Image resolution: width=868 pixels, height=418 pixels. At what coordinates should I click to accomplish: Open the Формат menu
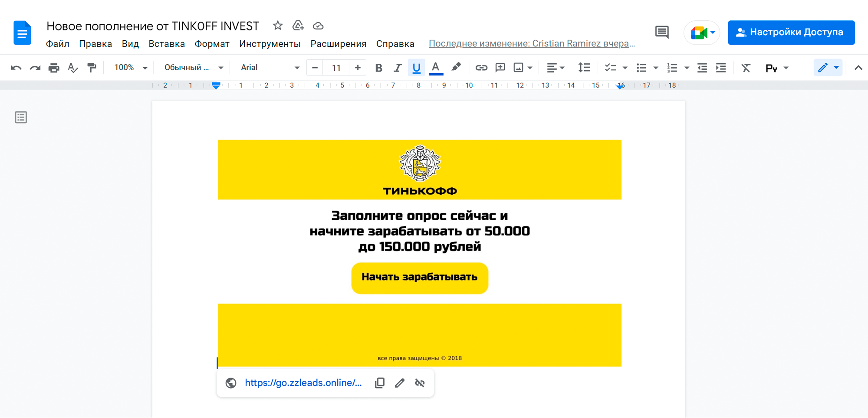pyautogui.click(x=212, y=44)
